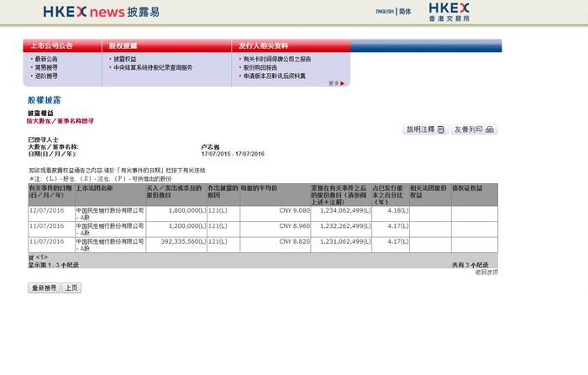Screen dimensions: 588x375
Task: Click the 更多 arrow link
Action: pyautogui.click(x=336, y=83)
